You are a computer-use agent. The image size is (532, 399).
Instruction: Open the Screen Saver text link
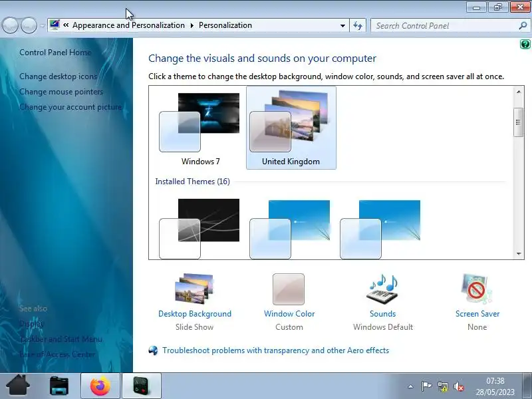tap(477, 313)
